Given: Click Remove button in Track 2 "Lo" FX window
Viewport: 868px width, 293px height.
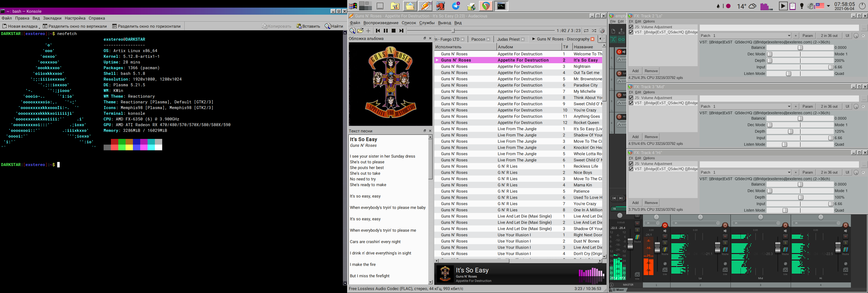Looking at the screenshot, I should pos(651,71).
